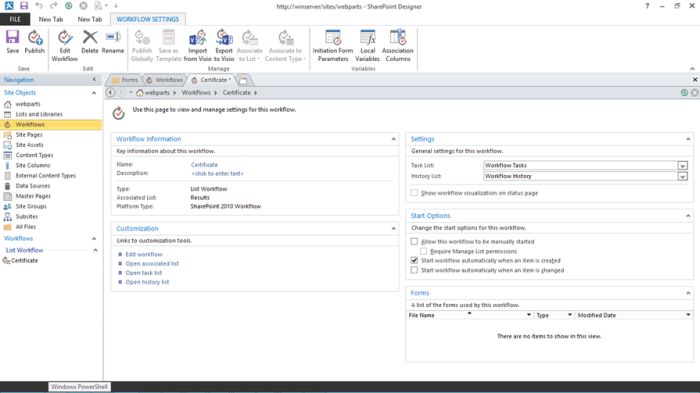Click the Save ribbon icon

pyautogui.click(x=12, y=42)
